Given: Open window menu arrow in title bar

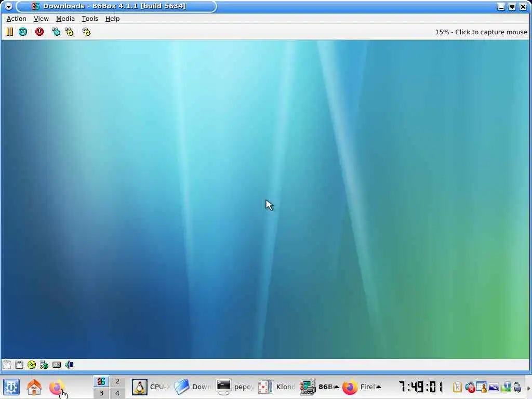Looking at the screenshot, I should (x=8, y=6).
